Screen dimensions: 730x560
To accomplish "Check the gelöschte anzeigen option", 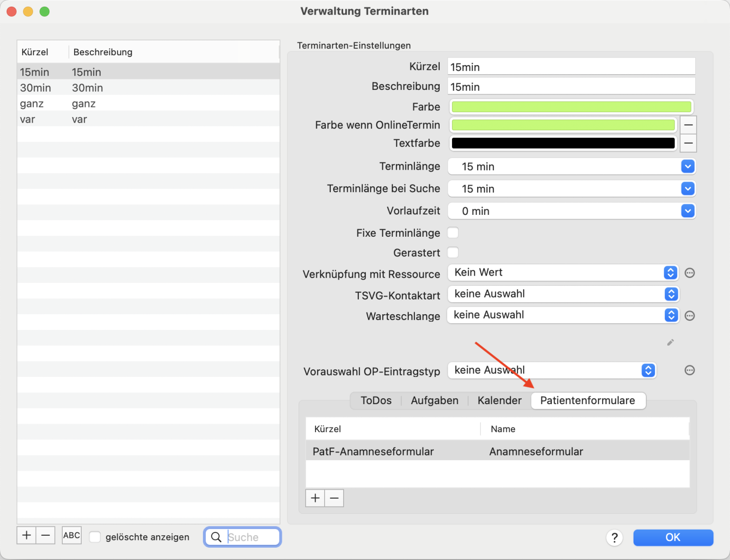I will [95, 537].
